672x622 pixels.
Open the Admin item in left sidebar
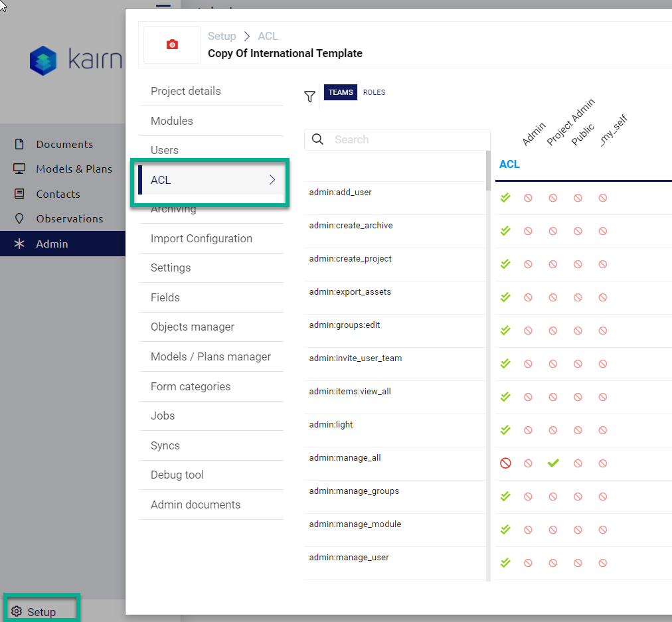tap(52, 244)
